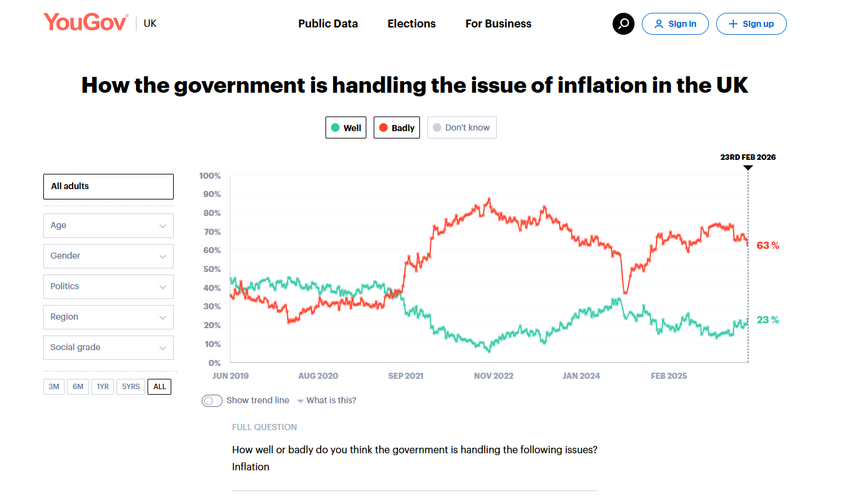
Task: Click the person icon in Sign in
Action: coord(658,24)
